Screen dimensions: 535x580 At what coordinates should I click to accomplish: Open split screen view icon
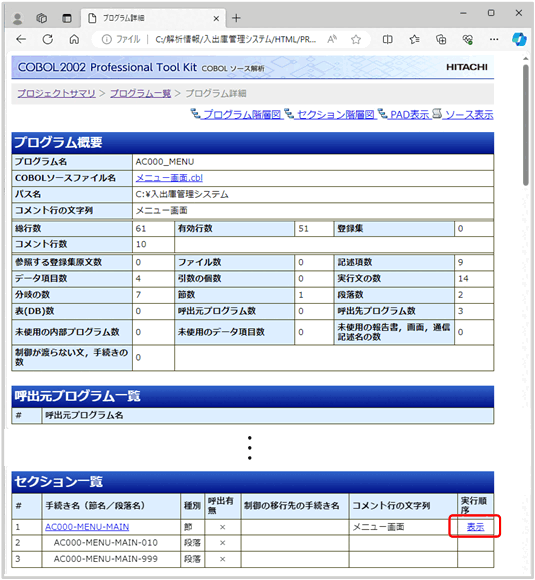coord(387,39)
